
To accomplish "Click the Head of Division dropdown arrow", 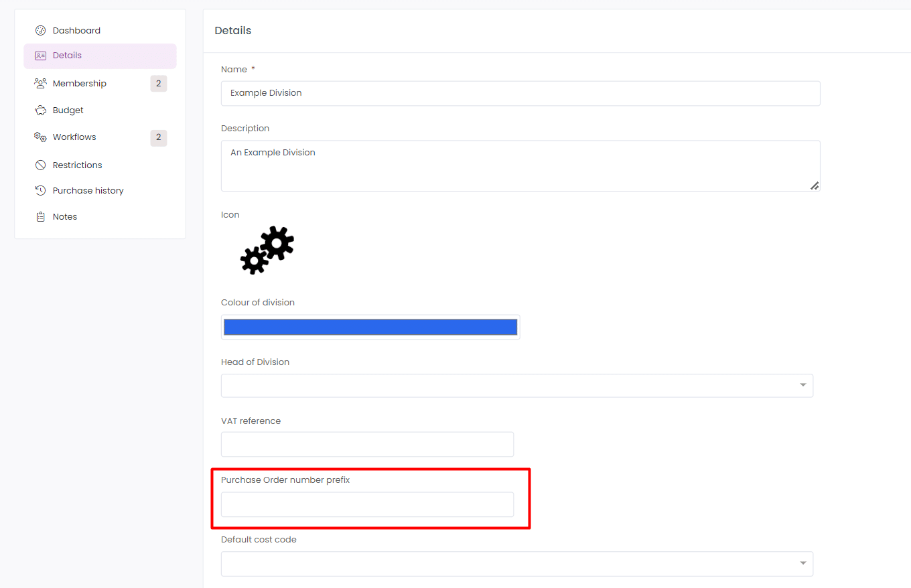I will (802, 385).
